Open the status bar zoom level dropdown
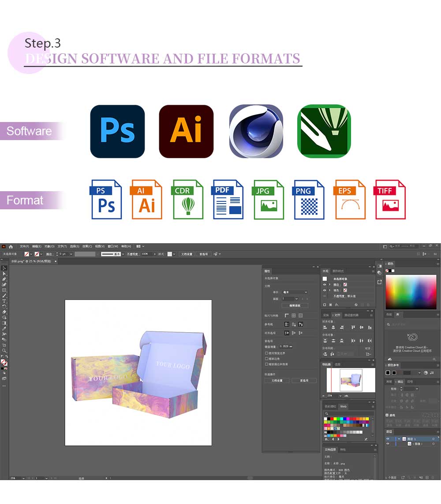Viewport: 441px width, 504px height. tap(23, 478)
